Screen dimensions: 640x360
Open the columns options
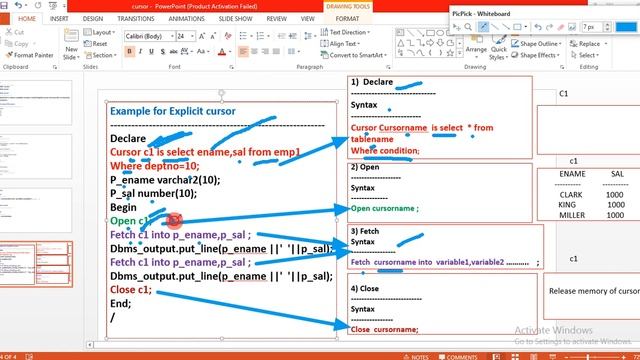pos(293,51)
